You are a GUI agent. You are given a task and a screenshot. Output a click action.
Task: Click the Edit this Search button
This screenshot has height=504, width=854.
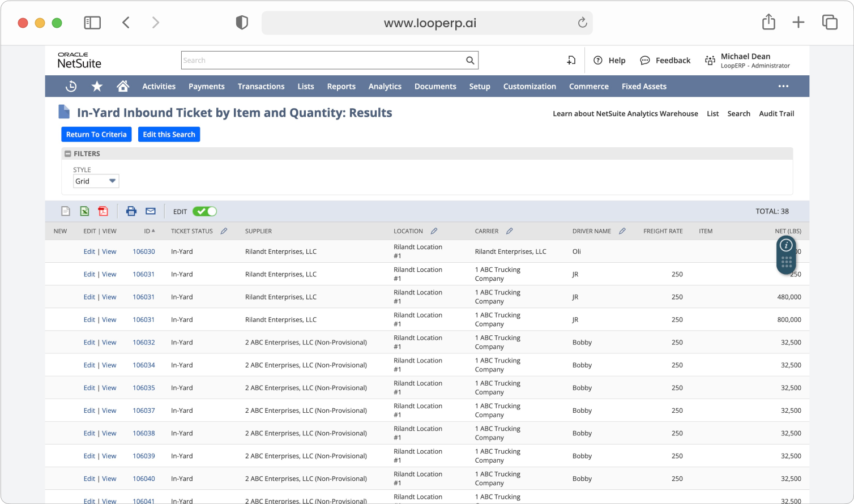click(x=169, y=134)
